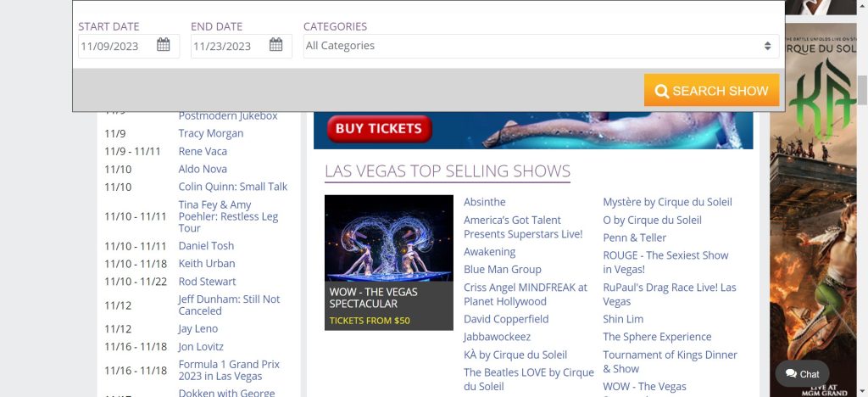Click the Start Date input field
The image size is (868, 397).
(129, 46)
